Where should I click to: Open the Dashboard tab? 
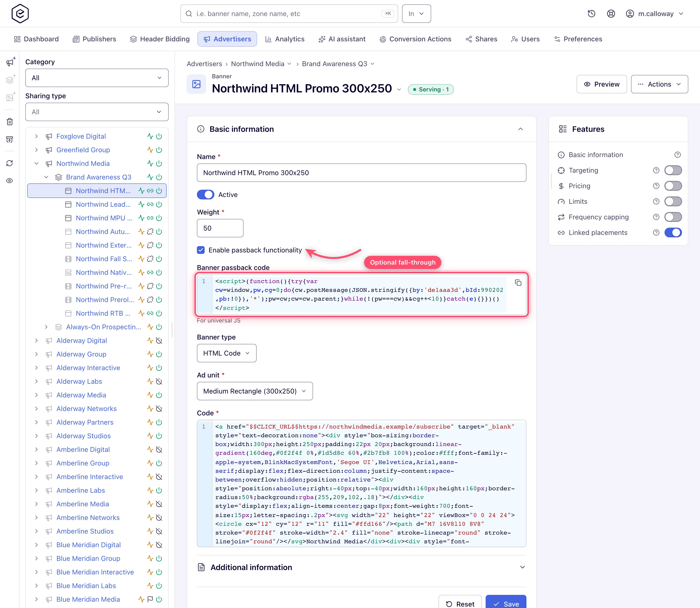(36, 39)
